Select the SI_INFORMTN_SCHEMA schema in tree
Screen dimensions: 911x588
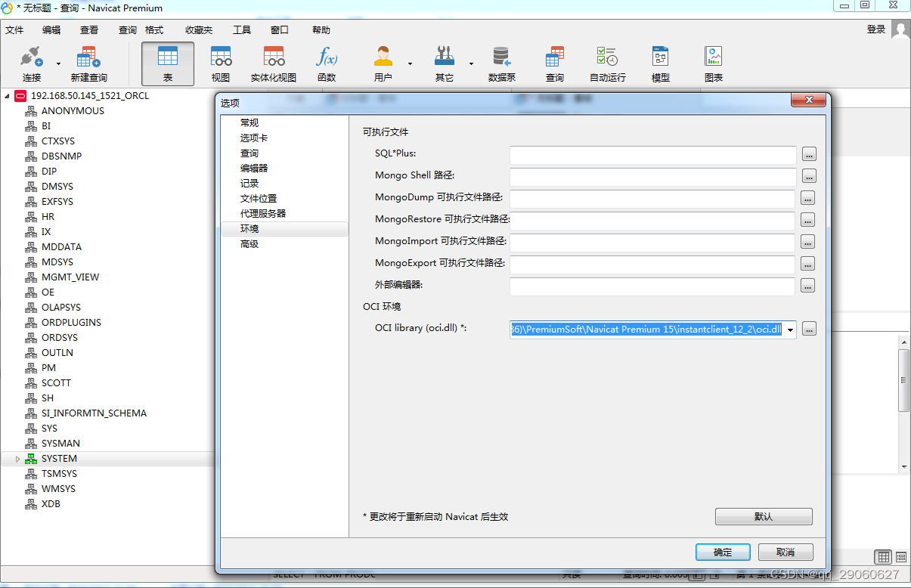point(94,413)
